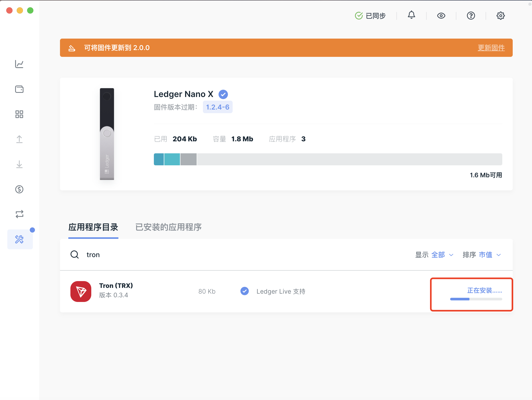Open the Swap arrows icon in sidebar
The width and height of the screenshot is (532, 400).
click(19, 214)
